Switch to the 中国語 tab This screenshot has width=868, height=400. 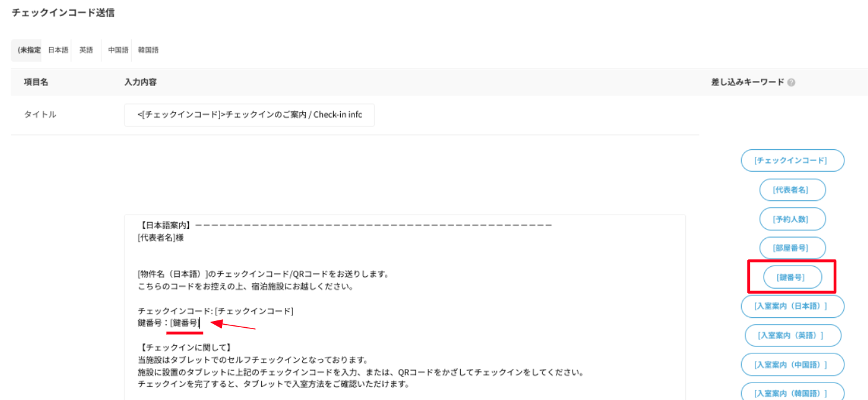click(x=118, y=50)
